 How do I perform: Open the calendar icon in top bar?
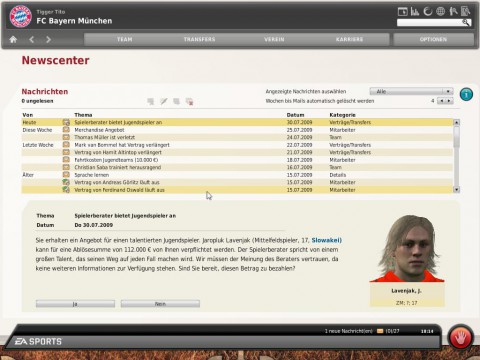coord(403,12)
